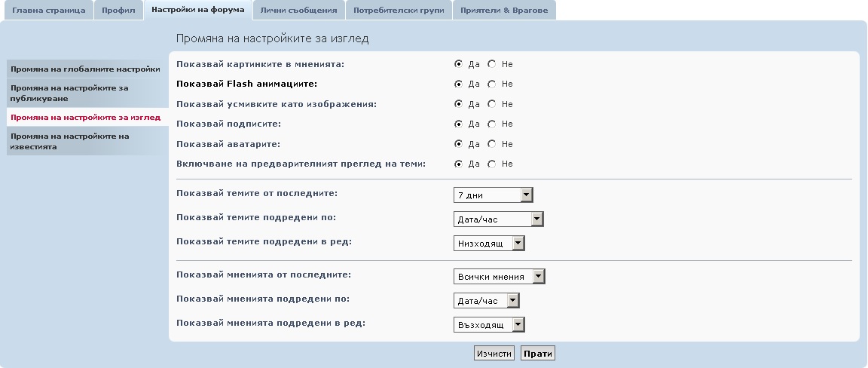Open the 7 дни topics period dropdown
This screenshot has width=868, height=368.
493,195
